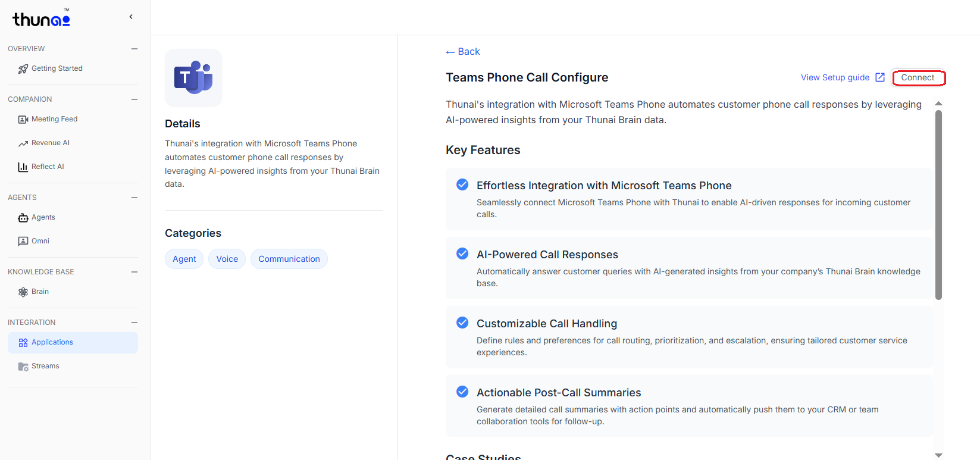Collapse the KNOWLEDGE BASE section

click(134, 272)
